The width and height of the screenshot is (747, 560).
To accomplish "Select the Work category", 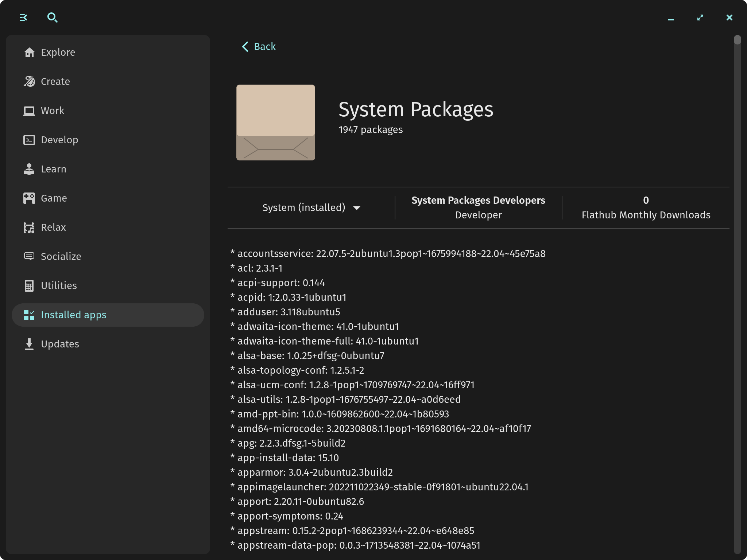I will coord(108,111).
